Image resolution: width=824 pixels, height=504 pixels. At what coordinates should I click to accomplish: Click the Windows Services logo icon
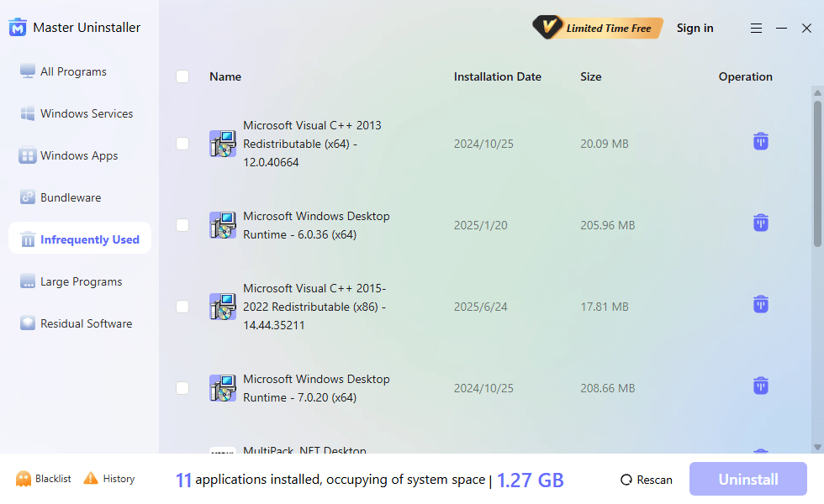(x=27, y=113)
